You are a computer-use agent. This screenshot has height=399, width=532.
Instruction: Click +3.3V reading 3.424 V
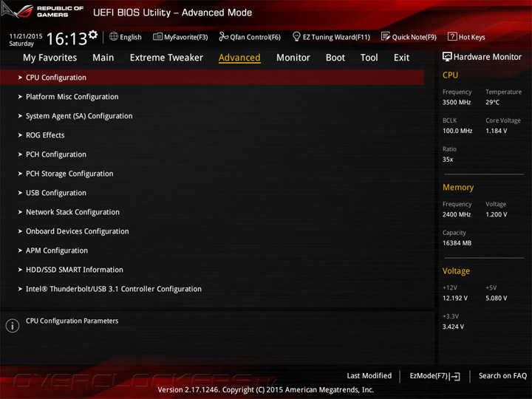click(453, 327)
